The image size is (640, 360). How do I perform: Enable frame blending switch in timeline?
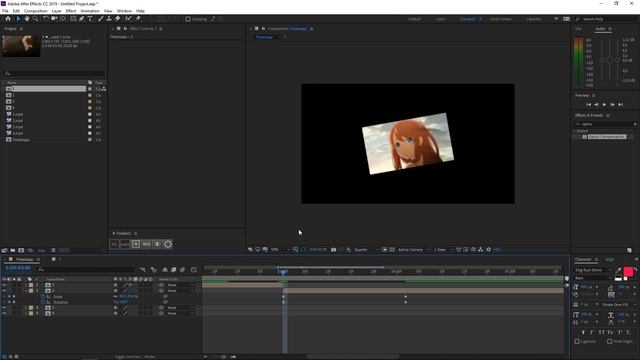[x=173, y=269]
